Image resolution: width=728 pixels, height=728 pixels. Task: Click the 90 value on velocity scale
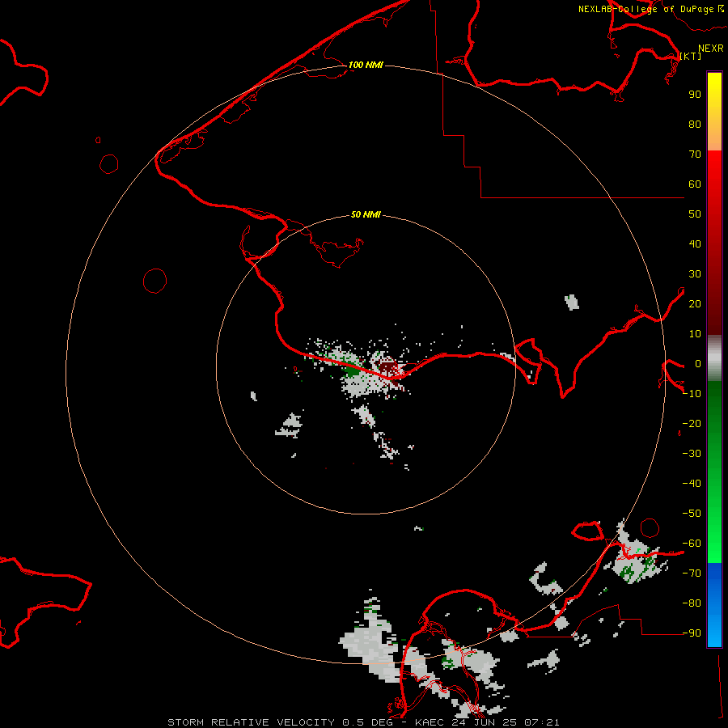[x=695, y=95]
